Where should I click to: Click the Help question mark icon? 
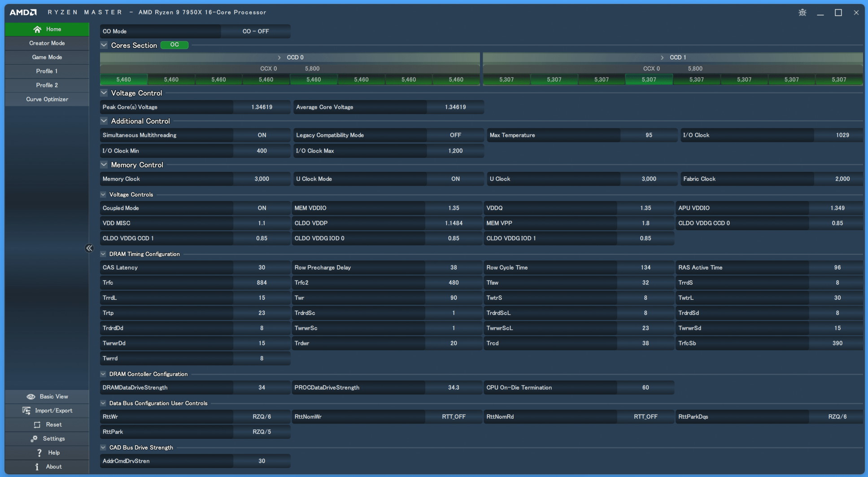[39, 453]
